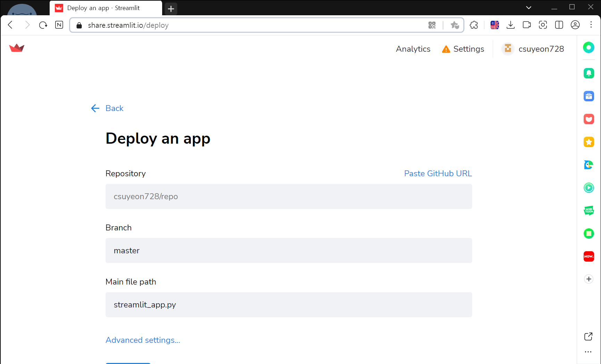Image resolution: width=601 pixels, height=364 pixels.
Task: Click the Branch field showing master
Action: click(289, 251)
